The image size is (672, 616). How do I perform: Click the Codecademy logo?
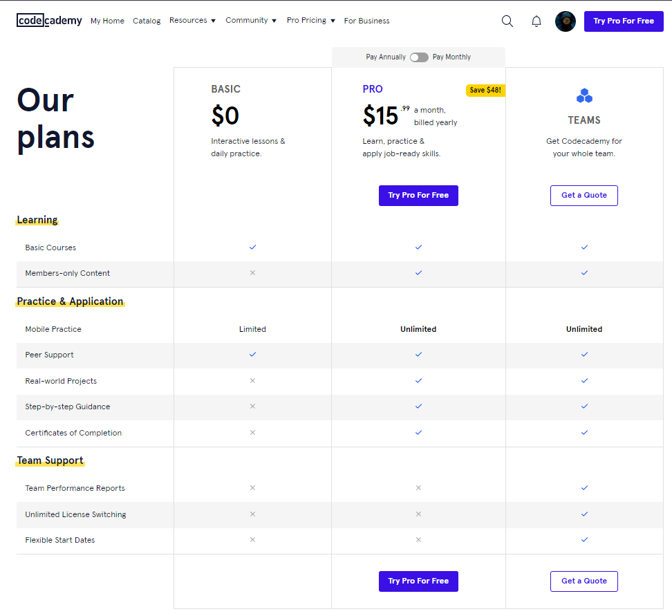(49, 21)
